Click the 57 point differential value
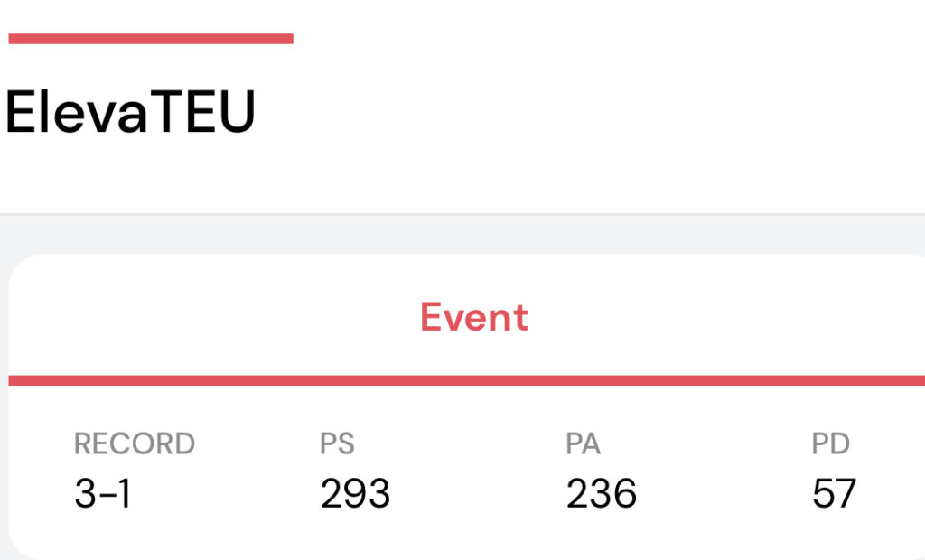 coord(834,493)
